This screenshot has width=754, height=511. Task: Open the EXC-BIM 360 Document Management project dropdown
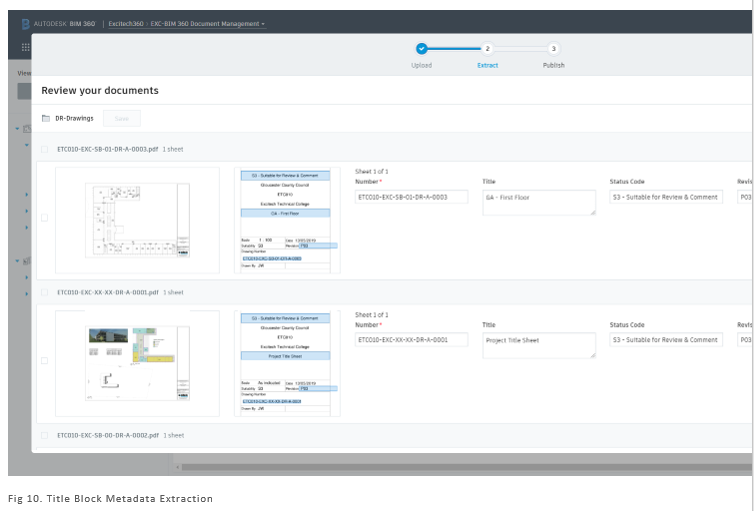coord(208,24)
